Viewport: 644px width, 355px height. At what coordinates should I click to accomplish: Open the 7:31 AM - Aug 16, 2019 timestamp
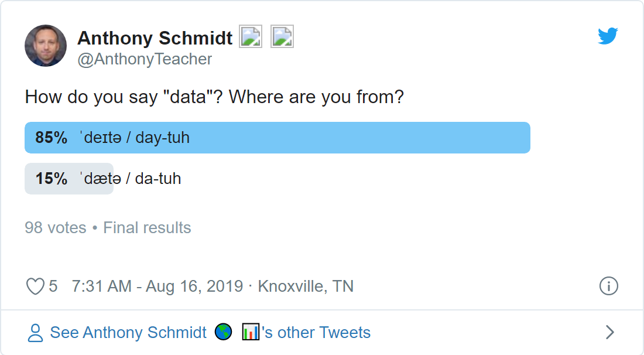[x=157, y=286]
